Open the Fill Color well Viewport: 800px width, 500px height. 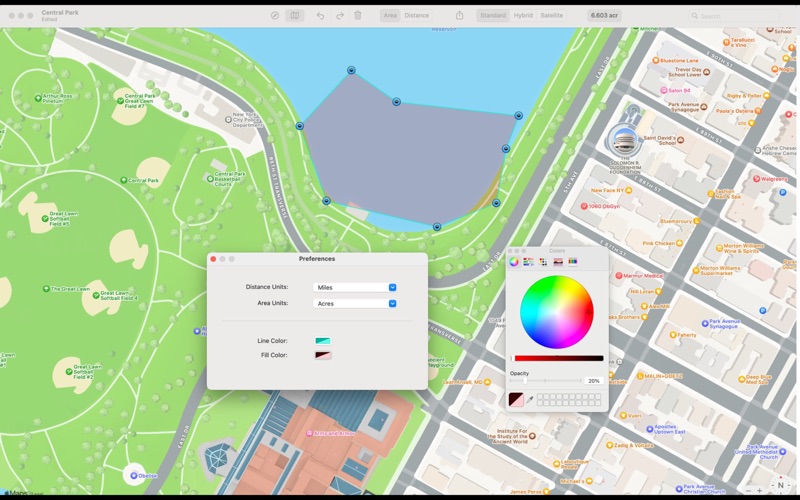tap(323, 355)
